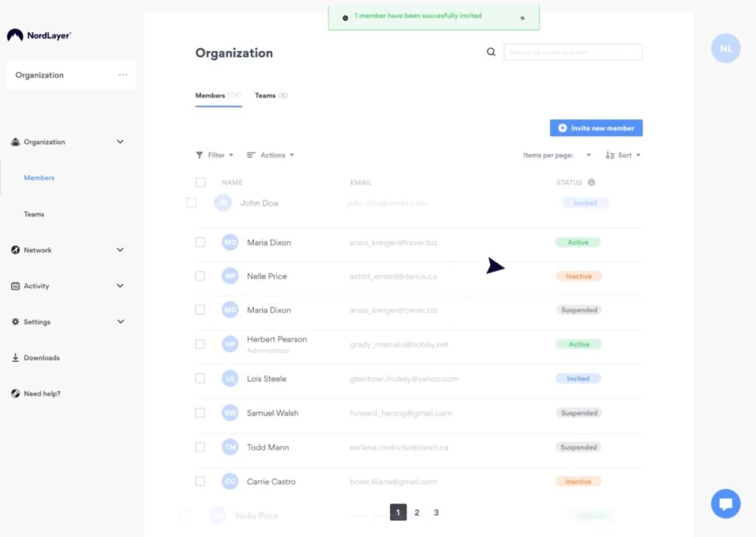This screenshot has width=756, height=537.
Task: Check the Todd Mann checkbox
Action: point(200,448)
